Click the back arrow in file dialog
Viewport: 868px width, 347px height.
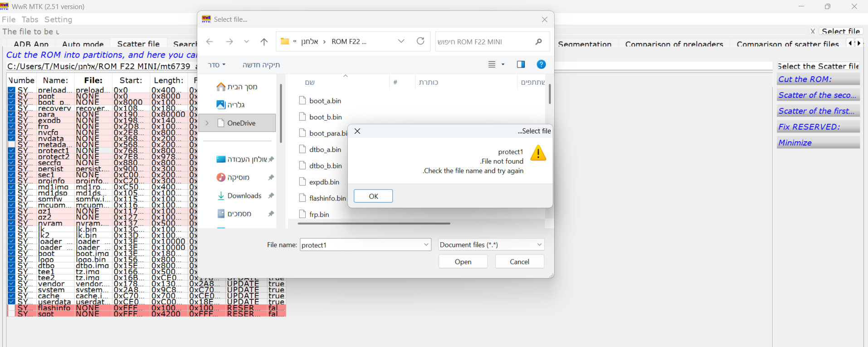pos(210,42)
